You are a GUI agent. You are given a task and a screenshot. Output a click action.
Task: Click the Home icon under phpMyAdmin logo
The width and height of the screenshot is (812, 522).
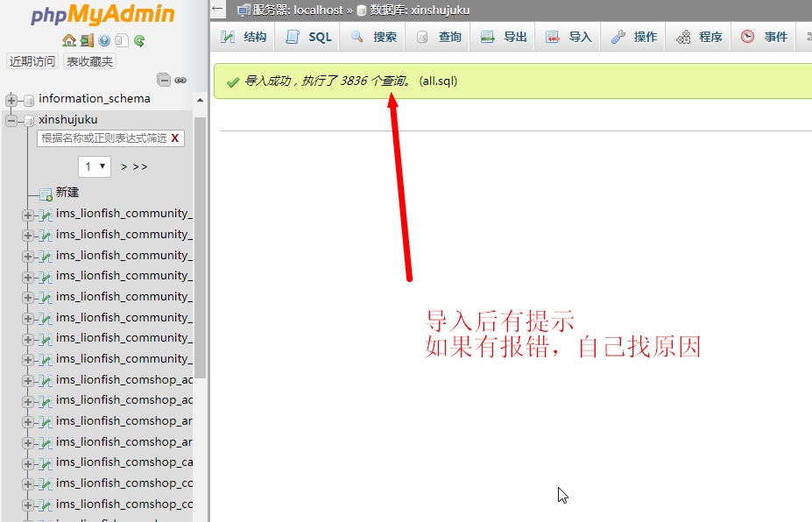pyautogui.click(x=68, y=40)
